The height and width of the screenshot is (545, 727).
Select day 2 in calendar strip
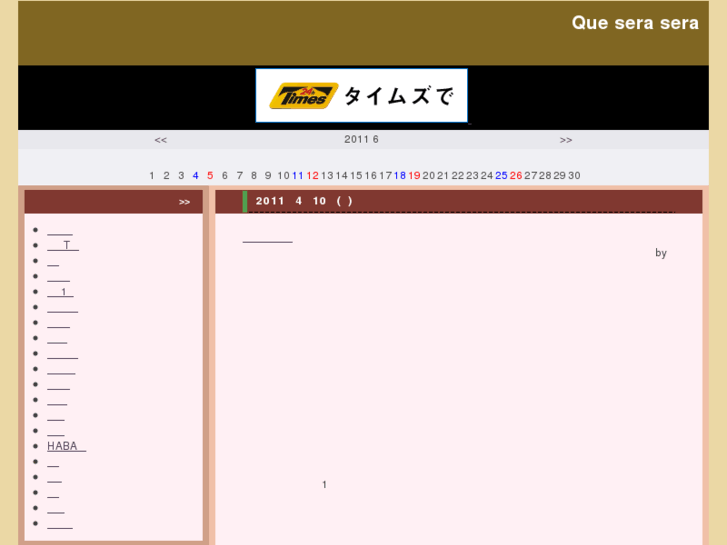(x=166, y=176)
